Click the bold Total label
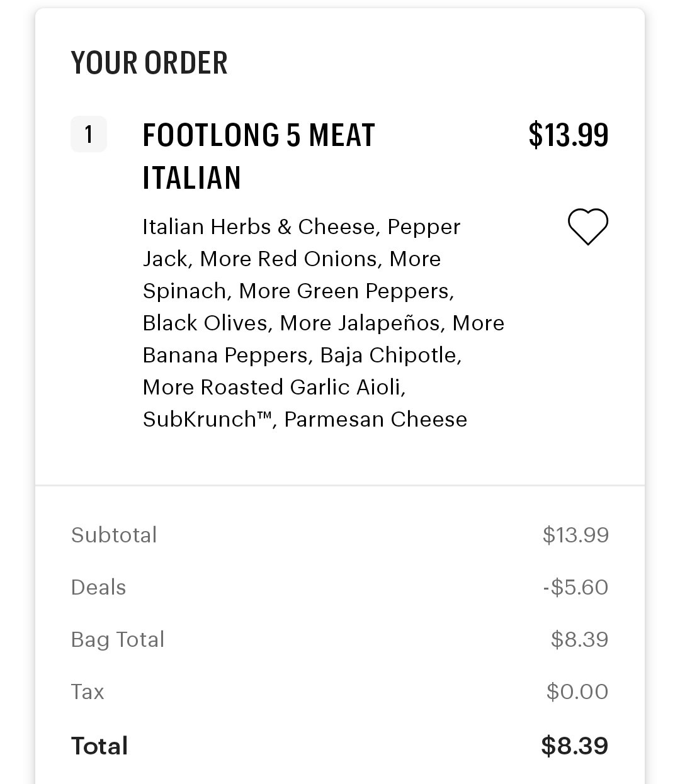This screenshot has width=680, height=784. point(99,746)
